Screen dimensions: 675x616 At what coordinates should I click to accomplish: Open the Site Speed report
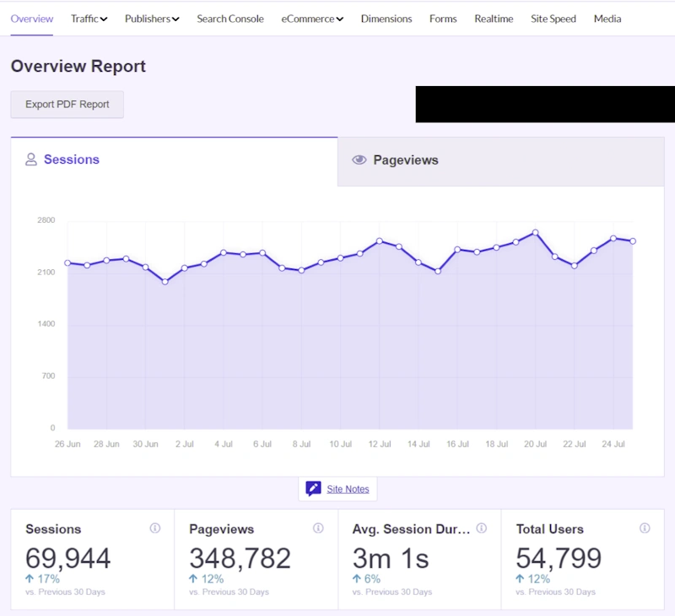click(x=553, y=19)
